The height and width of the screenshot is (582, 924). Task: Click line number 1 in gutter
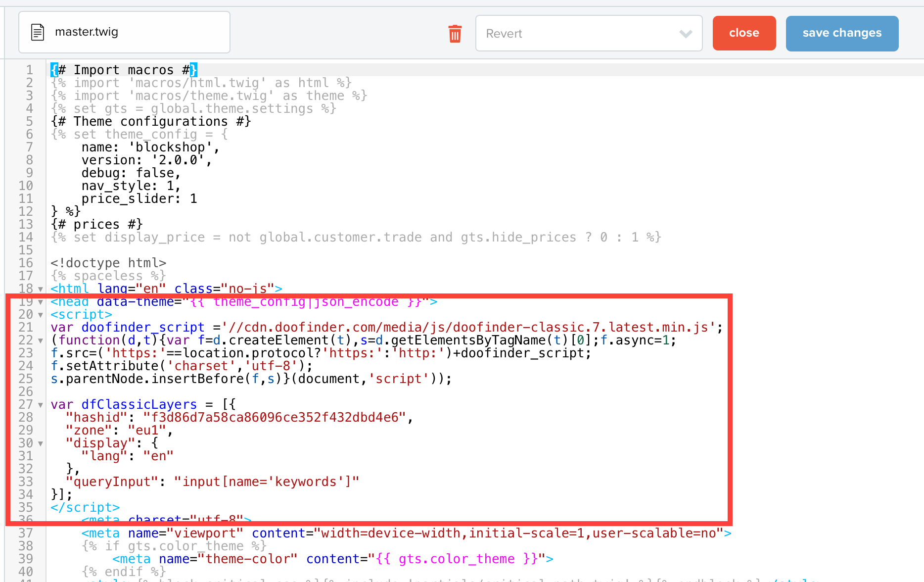pos(29,70)
